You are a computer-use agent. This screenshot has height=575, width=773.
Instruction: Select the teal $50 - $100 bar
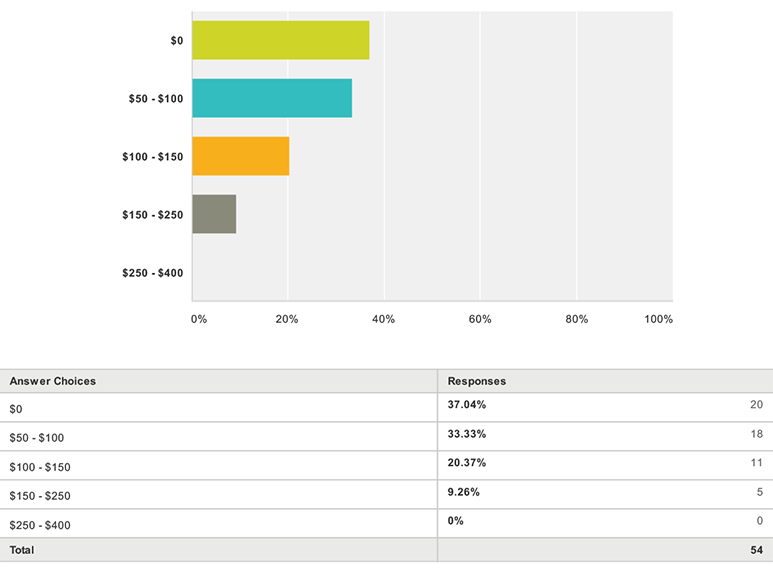tap(272, 98)
